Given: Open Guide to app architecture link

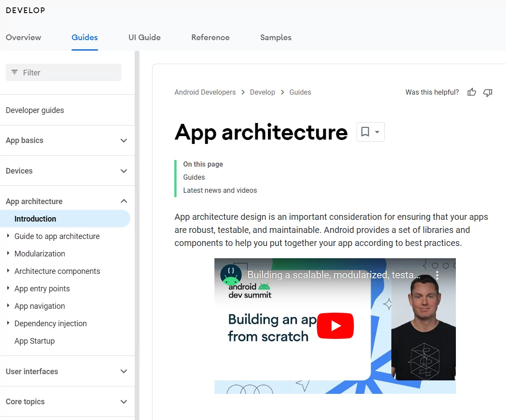Looking at the screenshot, I should [57, 236].
